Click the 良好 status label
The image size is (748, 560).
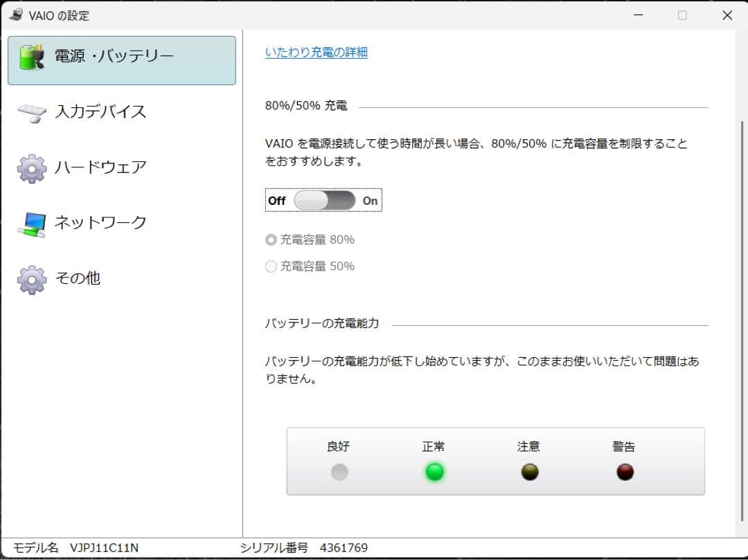pos(338,446)
